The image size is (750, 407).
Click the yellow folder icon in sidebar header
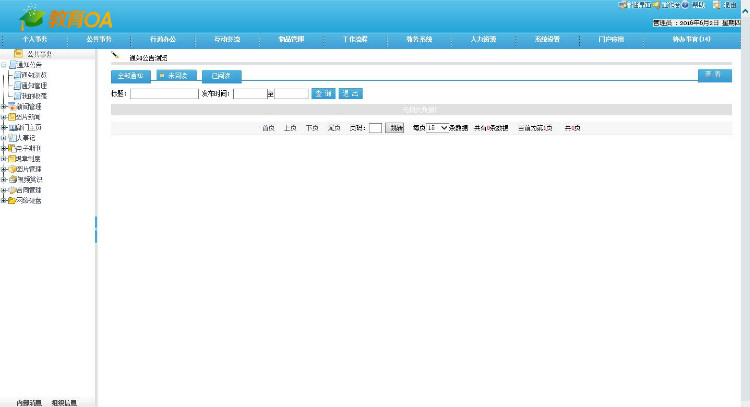click(x=18, y=54)
